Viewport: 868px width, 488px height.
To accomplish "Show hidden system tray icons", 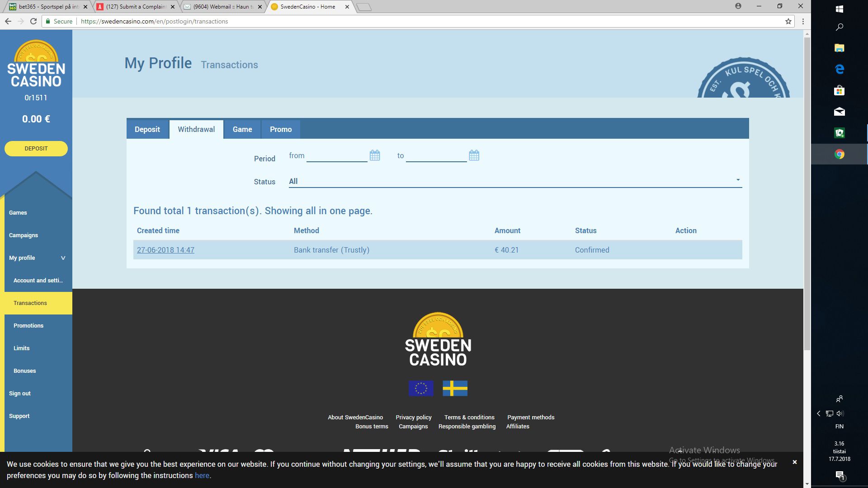I will [x=819, y=413].
